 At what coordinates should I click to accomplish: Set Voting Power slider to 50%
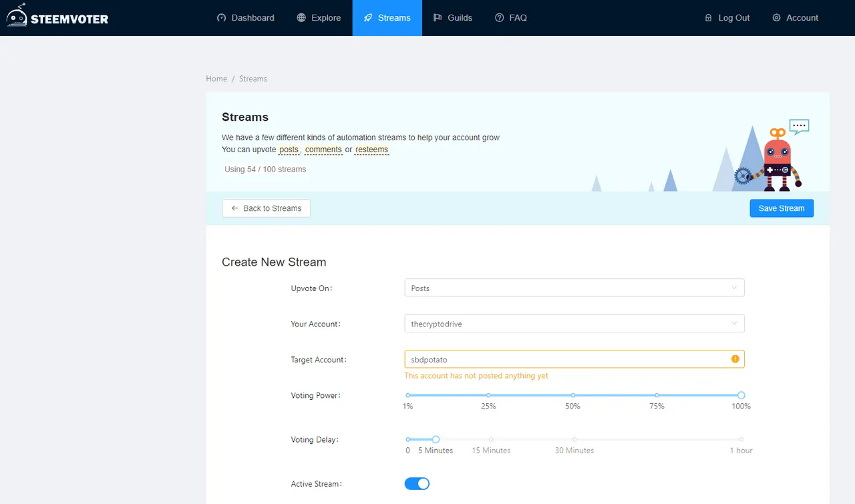[573, 395]
